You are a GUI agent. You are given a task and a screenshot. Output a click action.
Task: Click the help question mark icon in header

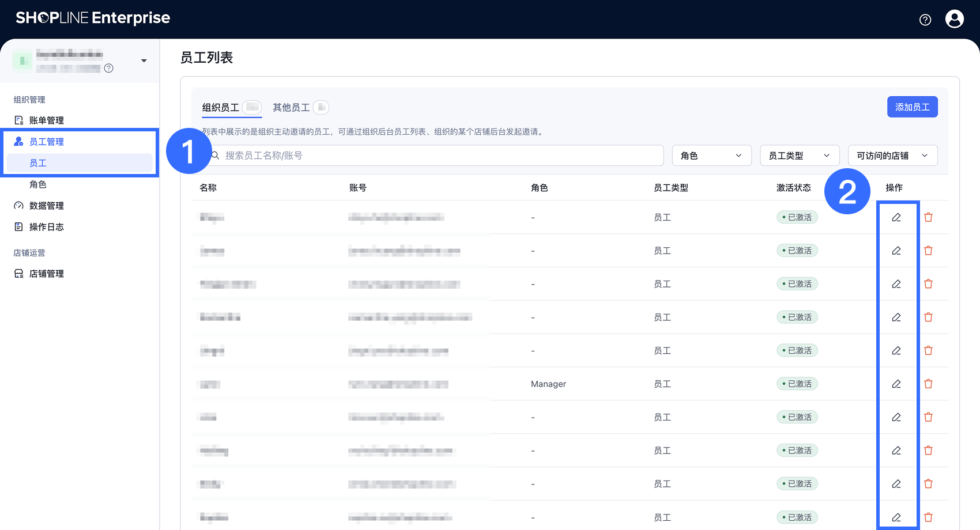[x=925, y=20]
